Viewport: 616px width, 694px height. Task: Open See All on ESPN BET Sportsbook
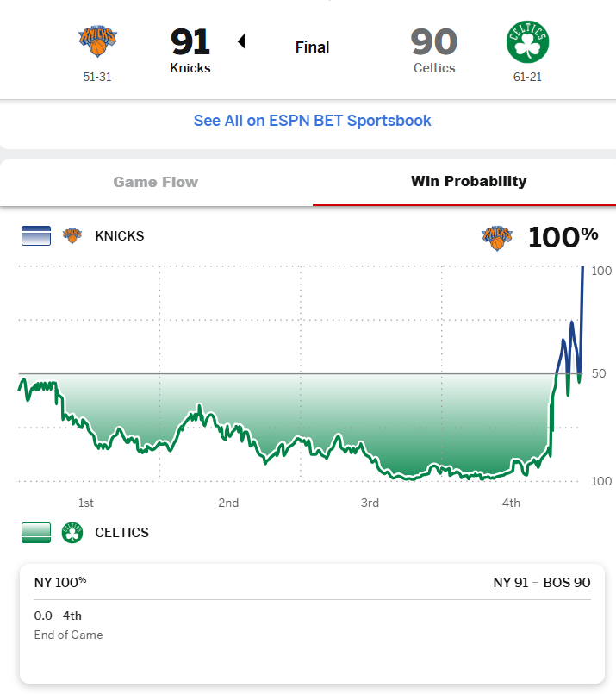click(x=312, y=121)
